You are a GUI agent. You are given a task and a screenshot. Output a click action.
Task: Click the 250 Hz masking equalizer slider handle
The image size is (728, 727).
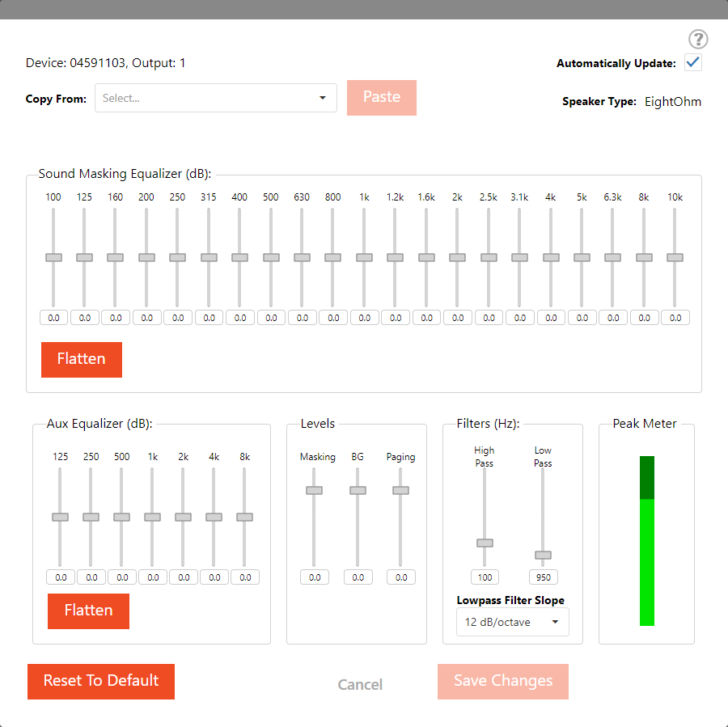pos(177,258)
